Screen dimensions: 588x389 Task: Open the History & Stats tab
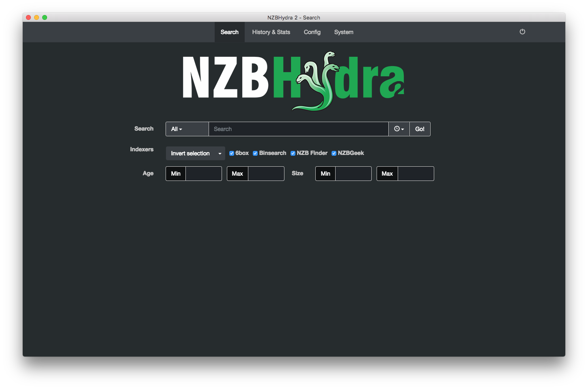click(271, 32)
